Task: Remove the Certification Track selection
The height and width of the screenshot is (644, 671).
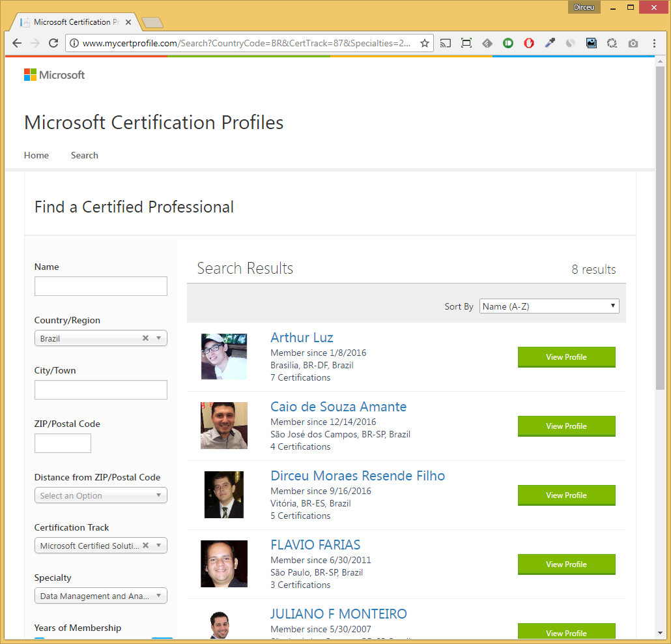Action: click(145, 546)
